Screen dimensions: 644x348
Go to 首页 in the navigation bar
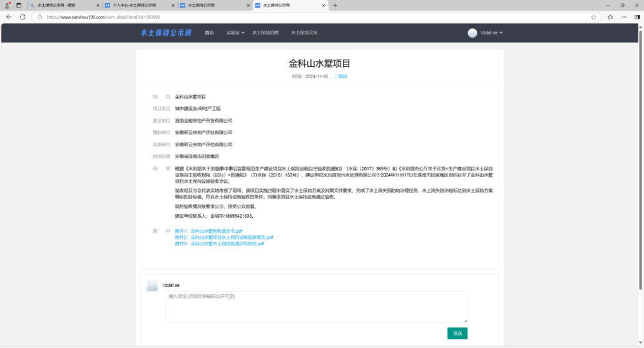(209, 33)
